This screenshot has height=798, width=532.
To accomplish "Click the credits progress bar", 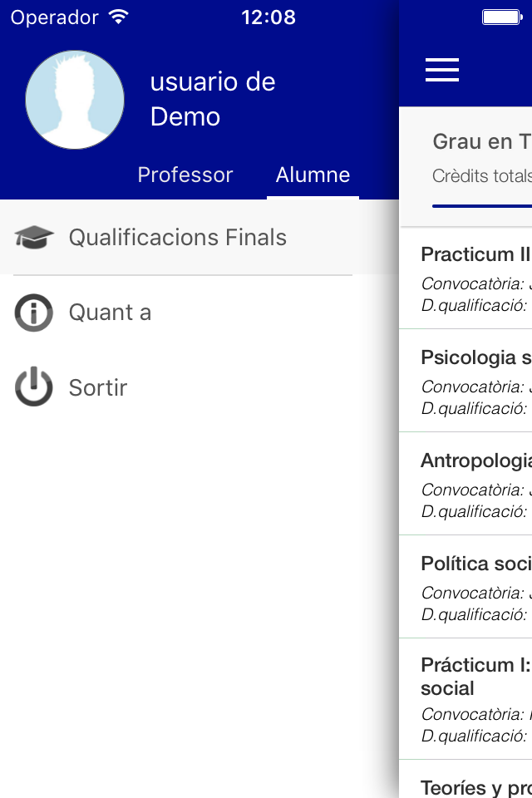I will [482, 206].
